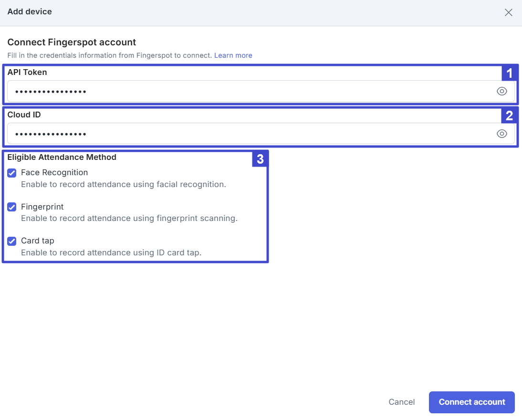Click the number 2 annotation badge

[509, 115]
